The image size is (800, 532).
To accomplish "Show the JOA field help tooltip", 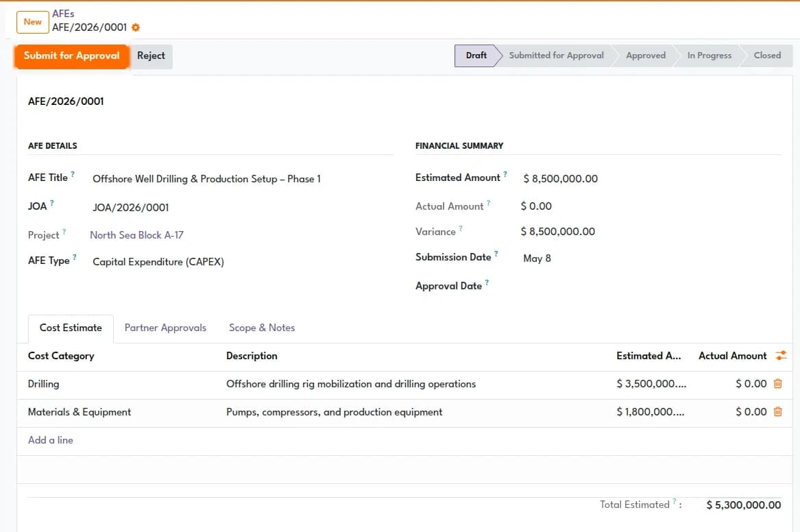I will [x=52, y=203].
